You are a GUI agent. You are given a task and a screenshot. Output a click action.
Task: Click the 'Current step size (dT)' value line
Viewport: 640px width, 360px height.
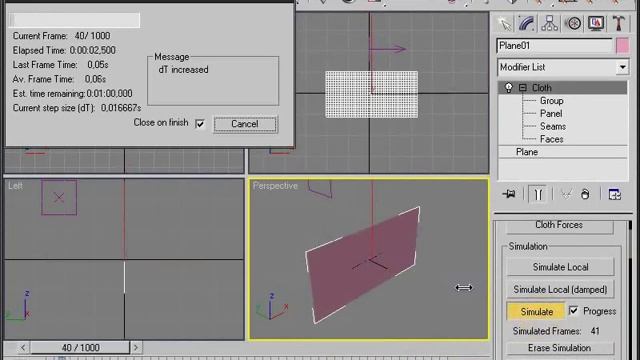click(77, 108)
